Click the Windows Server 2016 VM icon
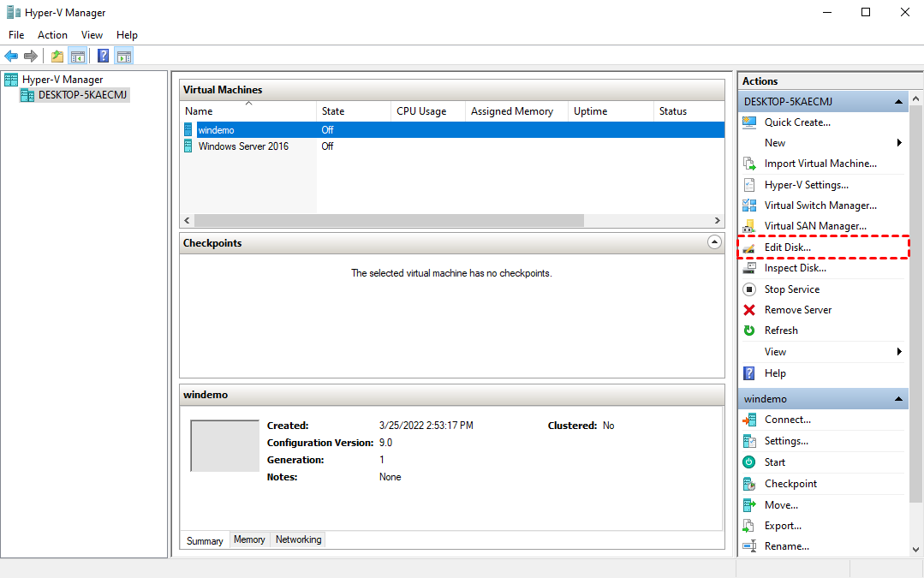The width and height of the screenshot is (924, 578). click(188, 146)
